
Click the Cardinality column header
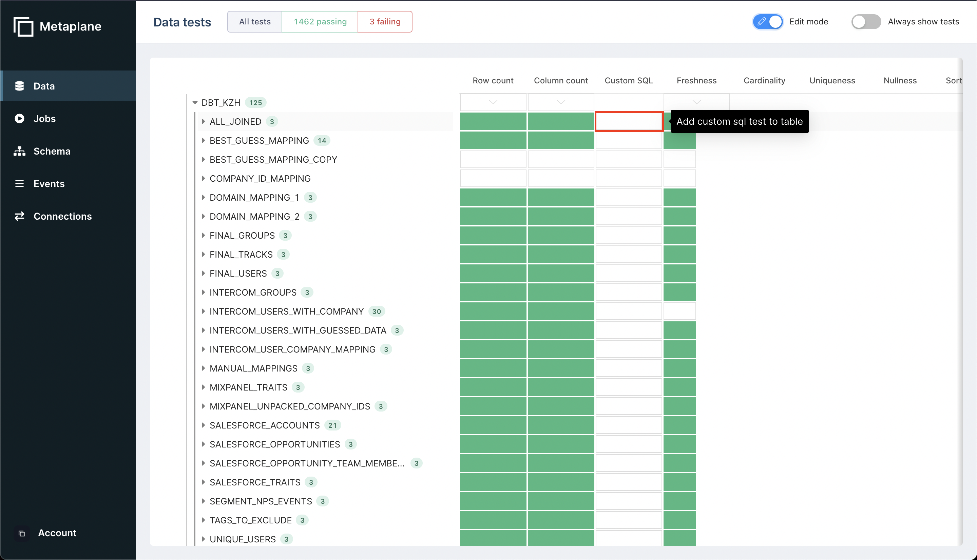click(764, 80)
